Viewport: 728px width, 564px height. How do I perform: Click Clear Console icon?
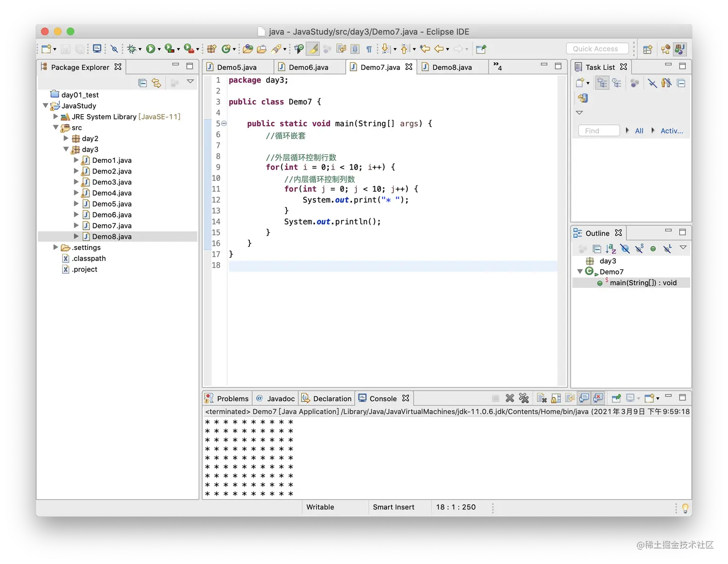pyautogui.click(x=542, y=398)
